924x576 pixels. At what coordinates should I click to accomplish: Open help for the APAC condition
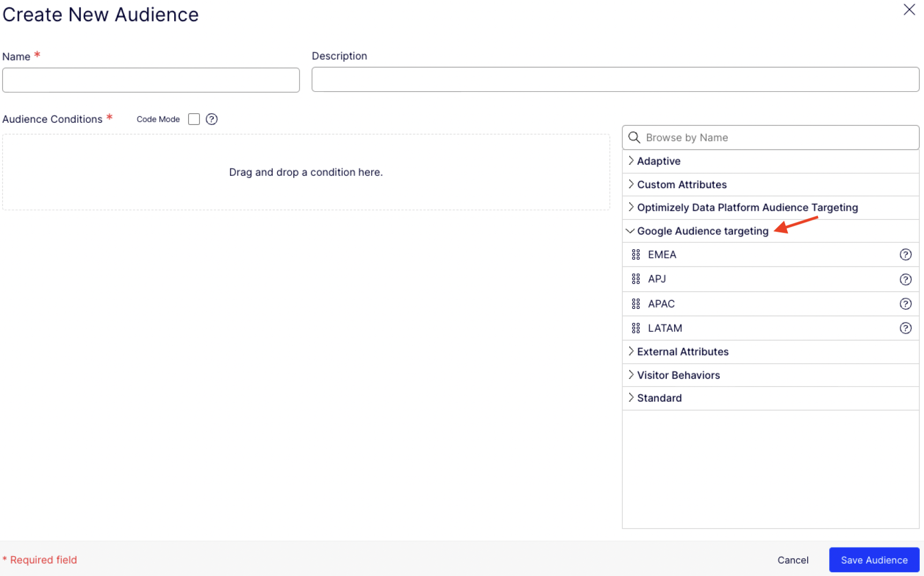[905, 304]
